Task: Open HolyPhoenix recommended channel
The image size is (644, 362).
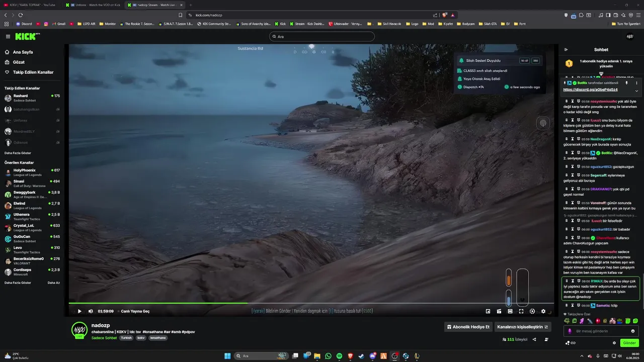Action: 32,172
